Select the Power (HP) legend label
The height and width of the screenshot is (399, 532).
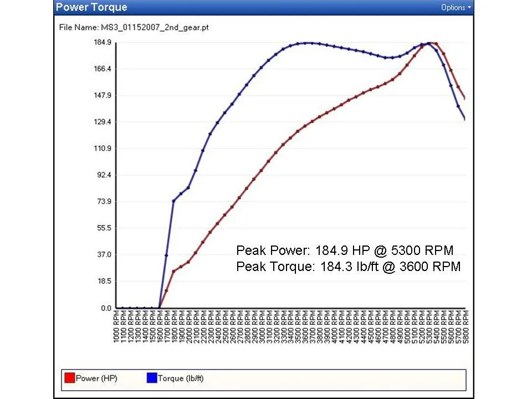pyautogui.click(x=96, y=378)
